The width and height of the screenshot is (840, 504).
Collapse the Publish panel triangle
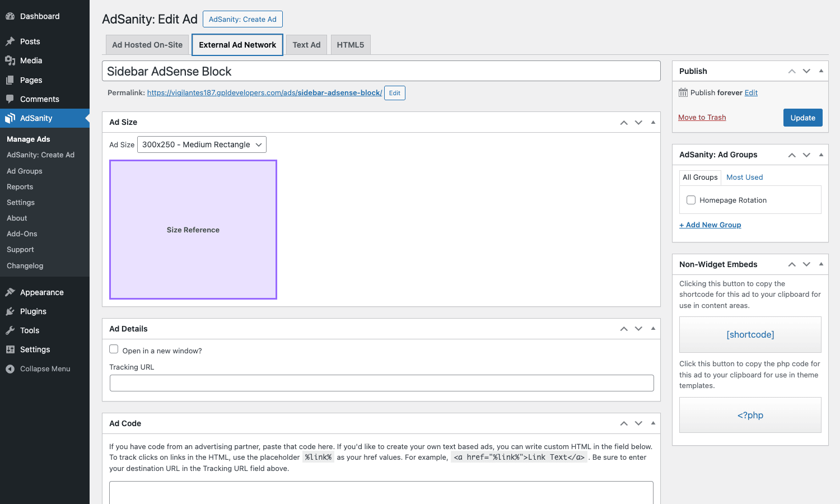coord(821,71)
